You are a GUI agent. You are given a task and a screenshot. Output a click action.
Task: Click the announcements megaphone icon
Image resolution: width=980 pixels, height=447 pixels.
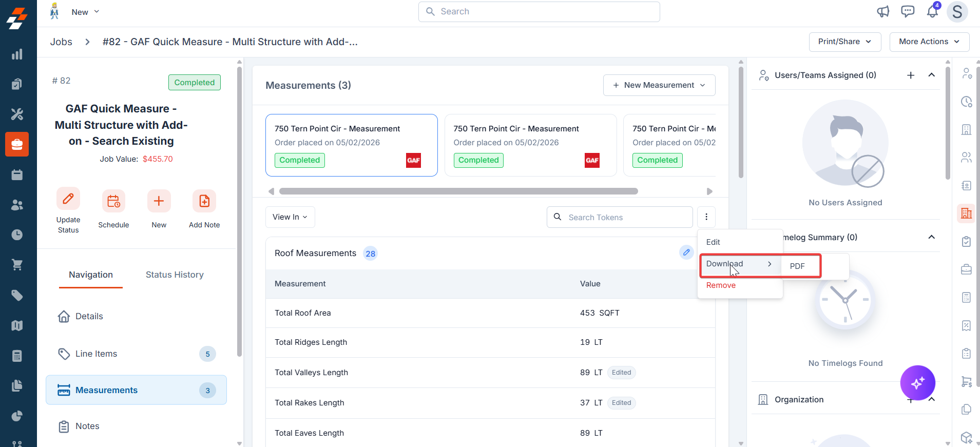click(x=883, y=11)
